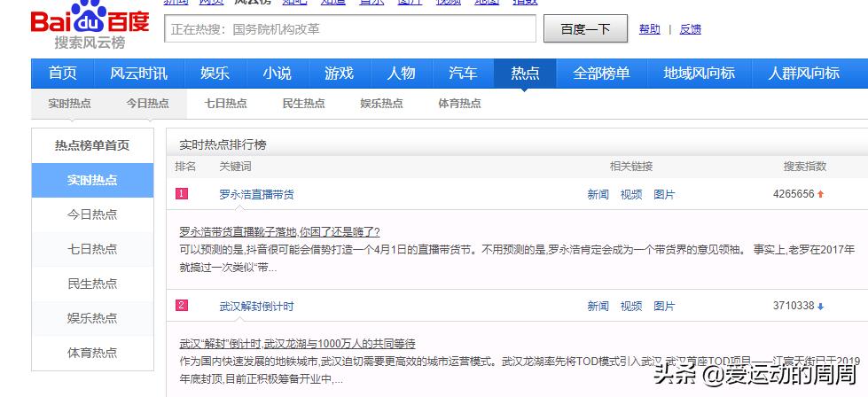Click the 实时热点排行榜 heading

coord(223,145)
